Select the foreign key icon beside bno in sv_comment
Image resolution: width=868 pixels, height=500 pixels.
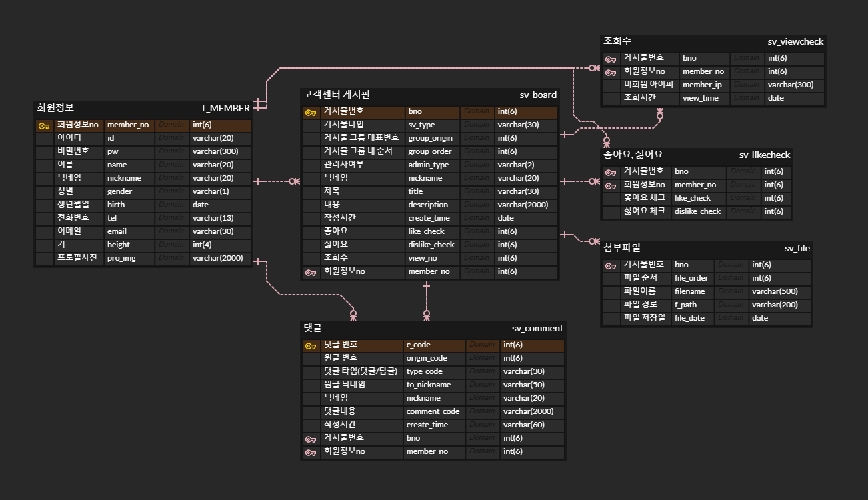coord(310,438)
